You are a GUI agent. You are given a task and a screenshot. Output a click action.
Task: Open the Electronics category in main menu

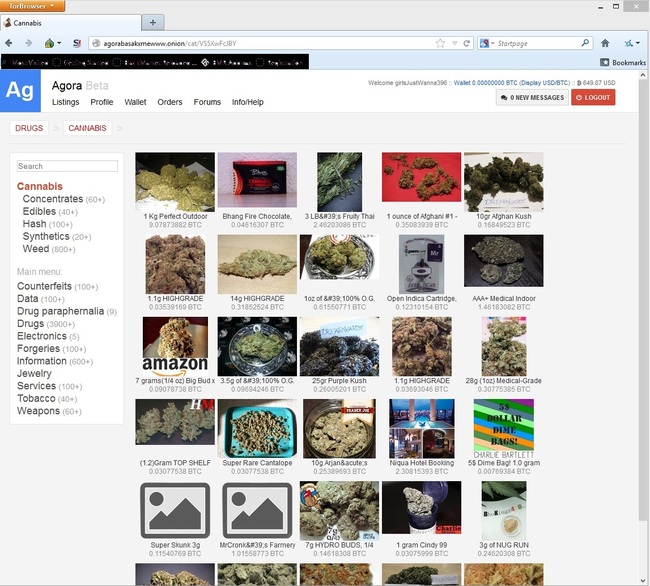click(x=41, y=336)
